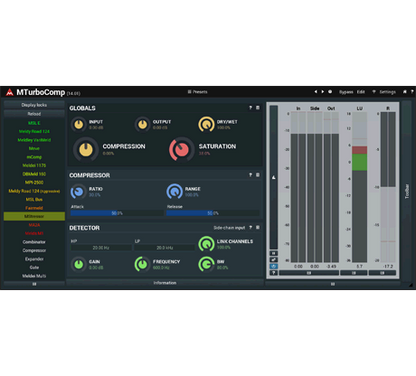Open Compressor section menu icon
The width and height of the screenshot is (416, 376).
pos(258,175)
